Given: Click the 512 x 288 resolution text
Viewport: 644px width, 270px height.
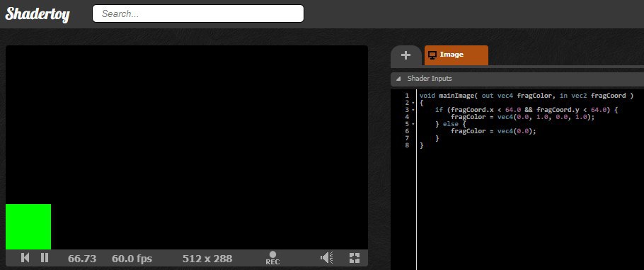Looking at the screenshot, I should [207, 259].
